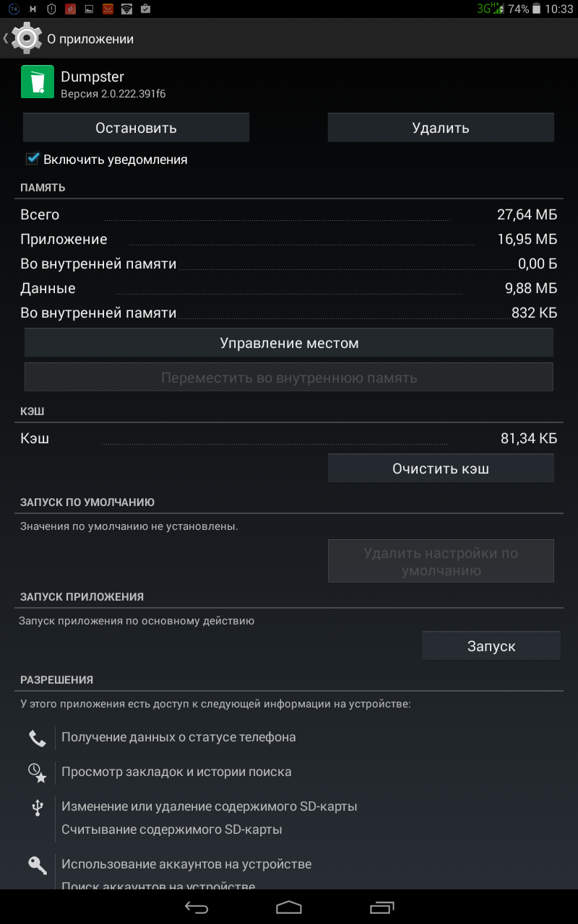Go back via the settings gear icon

click(27, 38)
